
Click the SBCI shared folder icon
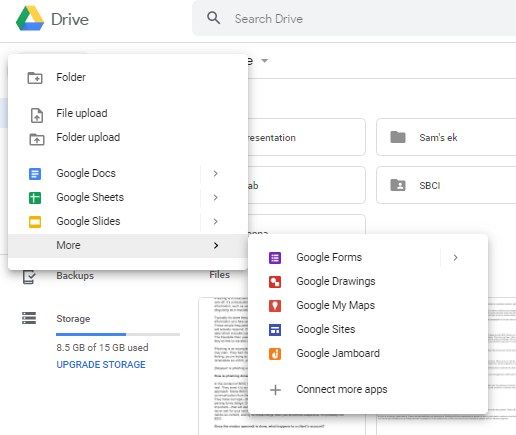coord(398,185)
